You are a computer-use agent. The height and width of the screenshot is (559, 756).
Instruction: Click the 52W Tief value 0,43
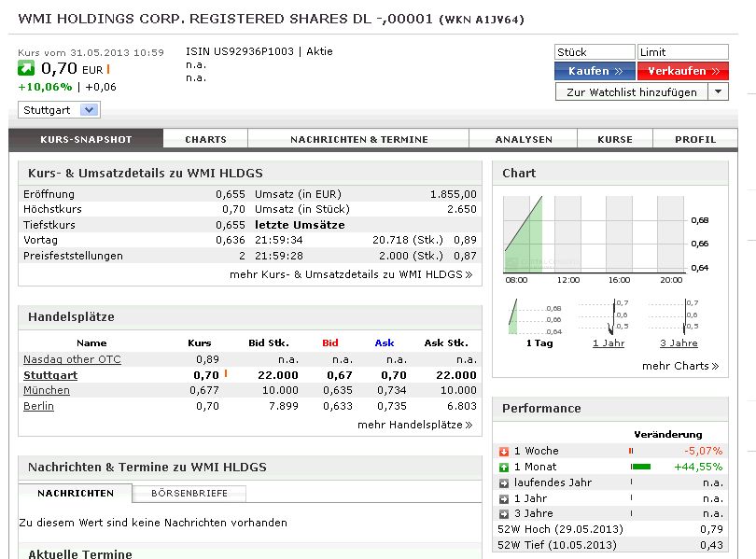(x=711, y=546)
